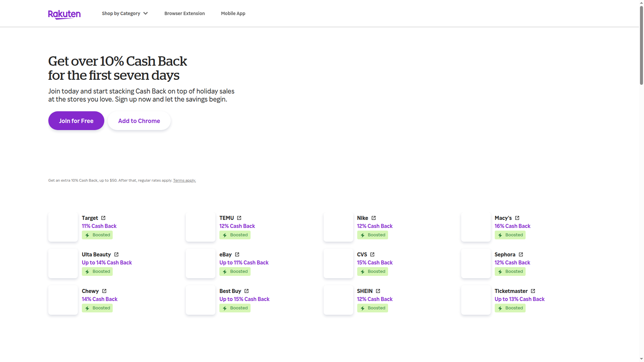Click external link icon beside Sephora
644x362 pixels.
521,254
